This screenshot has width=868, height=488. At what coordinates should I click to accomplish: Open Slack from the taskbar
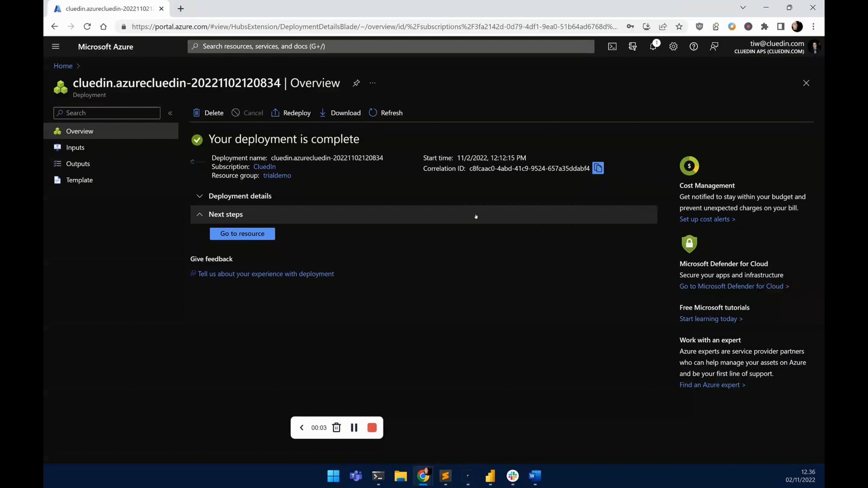512,476
